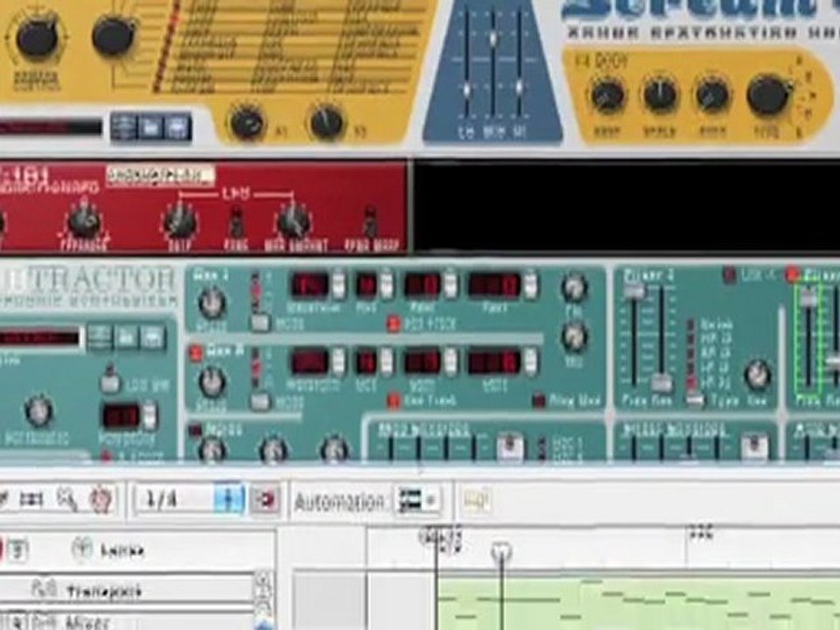This screenshot has height=630, width=840.
Task: Click the Scream 4 Lo cut slider
Action: (x=466, y=89)
